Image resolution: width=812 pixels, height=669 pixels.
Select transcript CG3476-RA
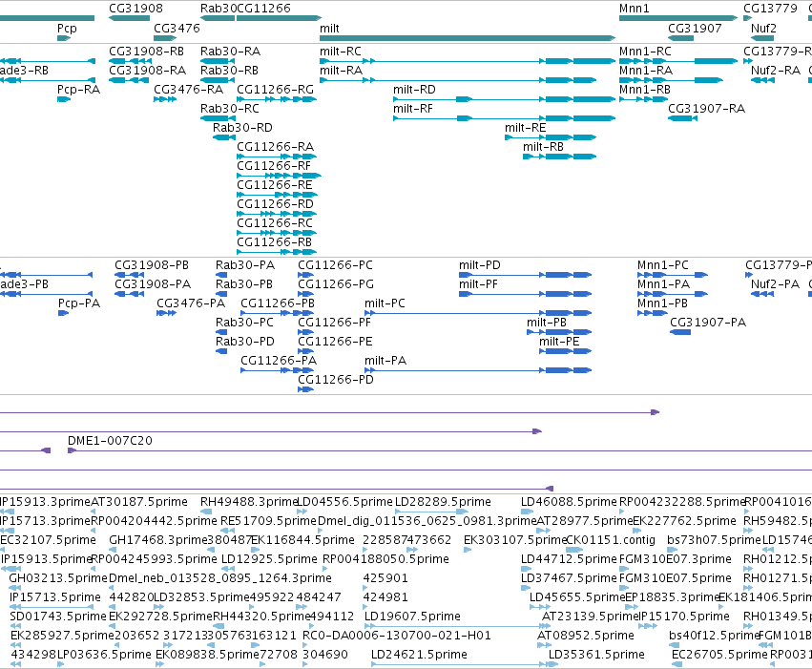pyautogui.click(x=189, y=90)
